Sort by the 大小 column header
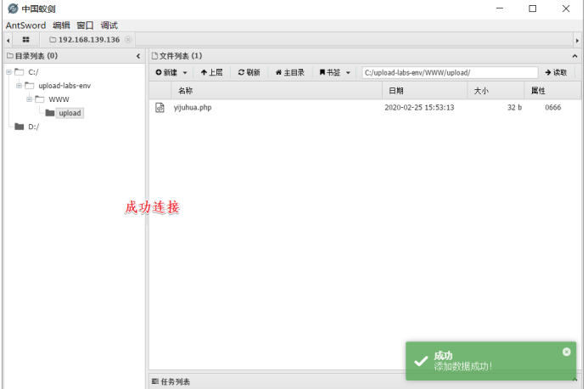The width and height of the screenshot is (588, 389). [496, 91]
